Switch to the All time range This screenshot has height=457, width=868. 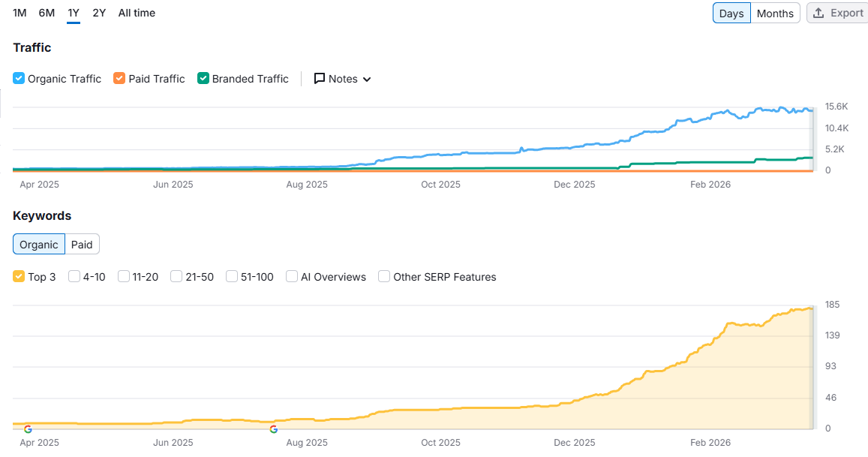click(137, 13)
